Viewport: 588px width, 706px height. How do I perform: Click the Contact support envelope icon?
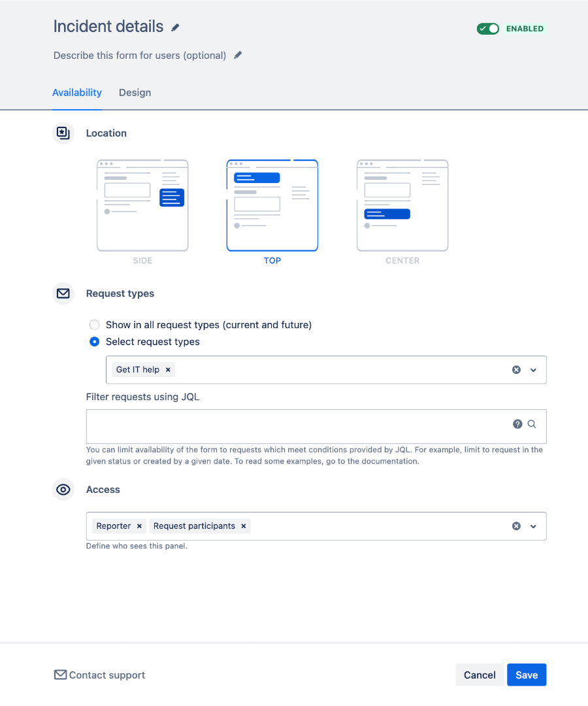click(x=59, y=675)
